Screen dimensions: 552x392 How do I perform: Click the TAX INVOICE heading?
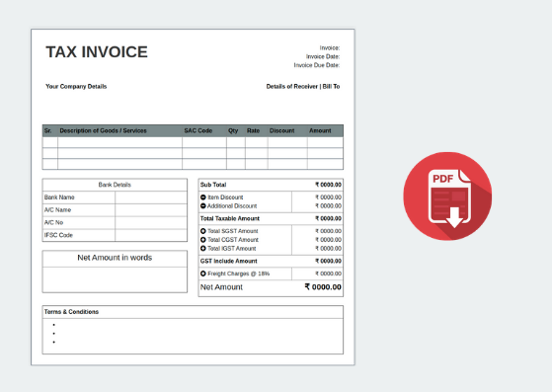(x=97, y=52)
